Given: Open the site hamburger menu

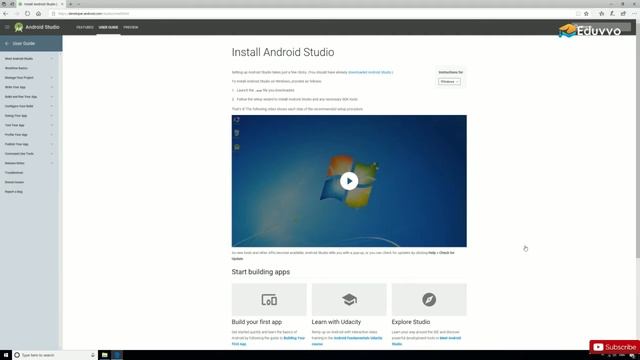Looking at the screenshot, I should click(7, 27).
